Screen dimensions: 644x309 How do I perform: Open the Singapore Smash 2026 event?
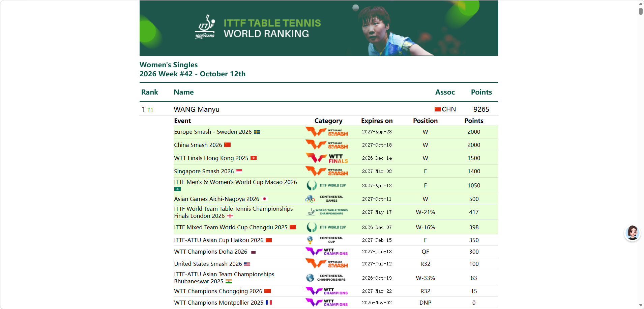pos(204,171)
